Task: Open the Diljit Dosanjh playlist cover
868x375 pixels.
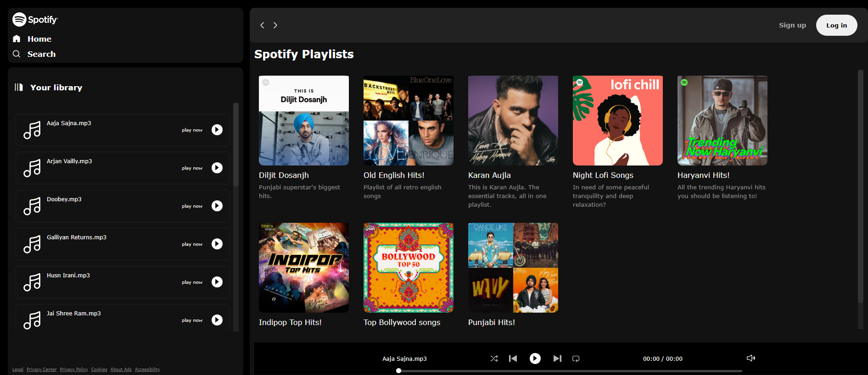Action: point(304,121)
